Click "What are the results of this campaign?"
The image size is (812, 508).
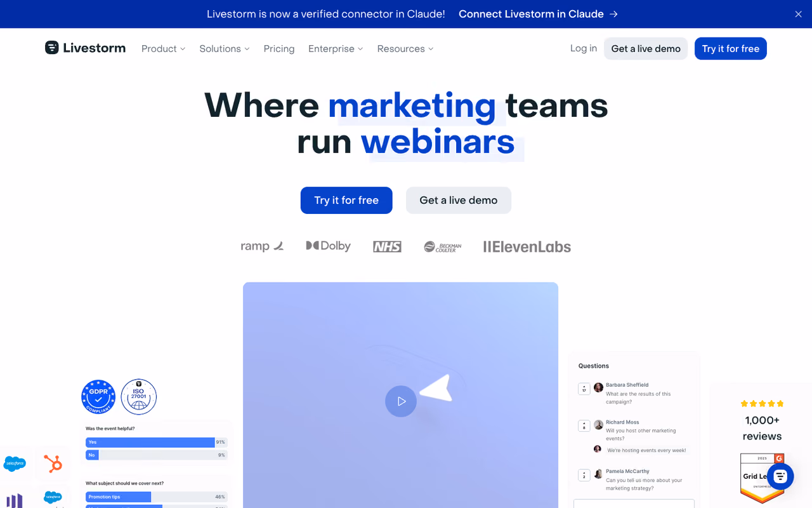638,398
